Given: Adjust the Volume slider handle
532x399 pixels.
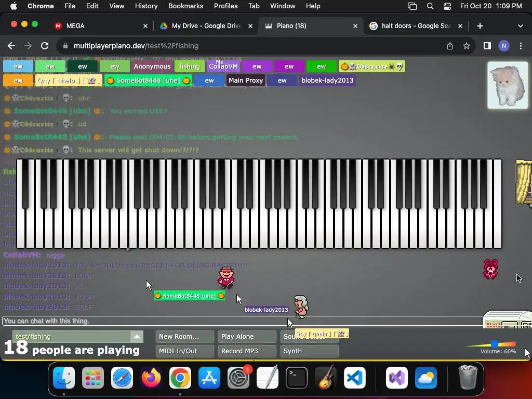Looking at the screenshot, I should tap(495, 344).
